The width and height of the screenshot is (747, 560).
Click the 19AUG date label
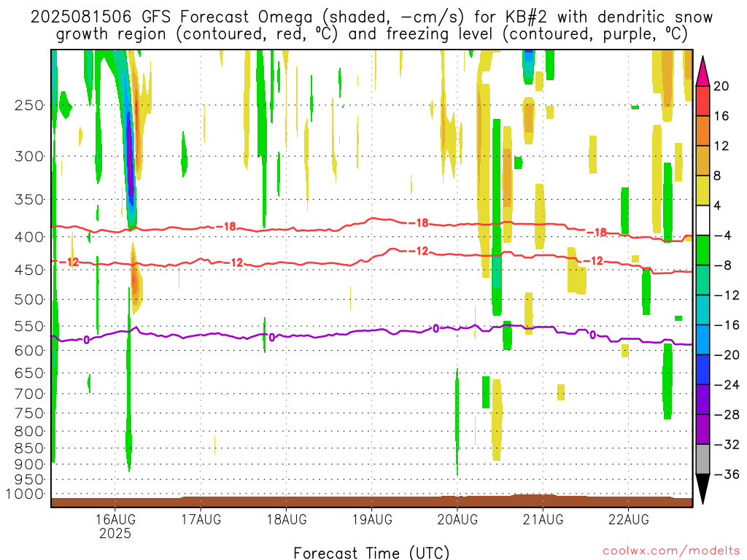coord(372,519)
